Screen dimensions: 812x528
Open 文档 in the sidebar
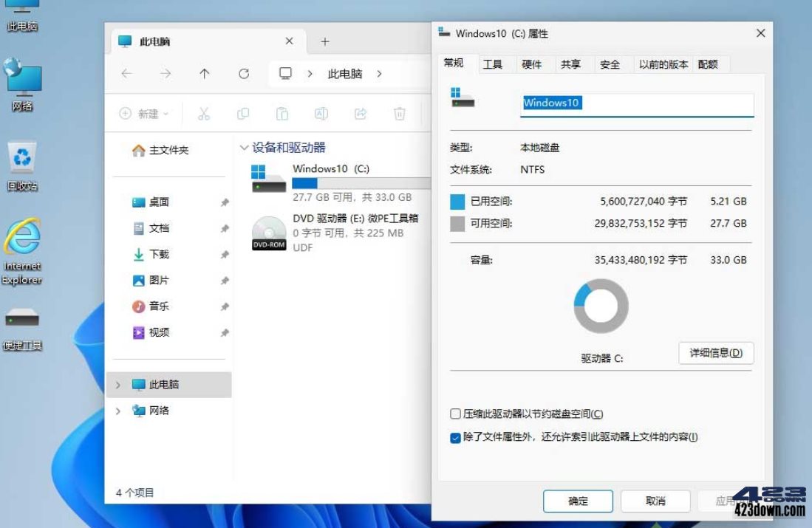click(x=151, y=227)
